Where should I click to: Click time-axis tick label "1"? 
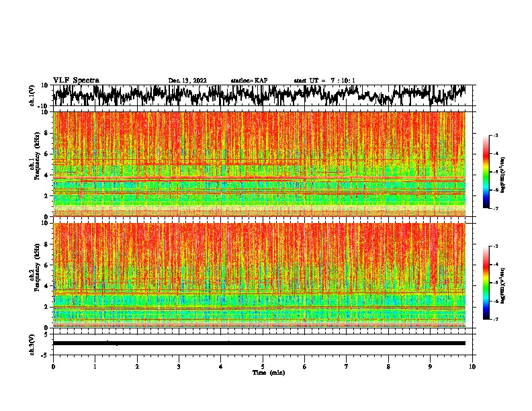click(x=95, y=367)
